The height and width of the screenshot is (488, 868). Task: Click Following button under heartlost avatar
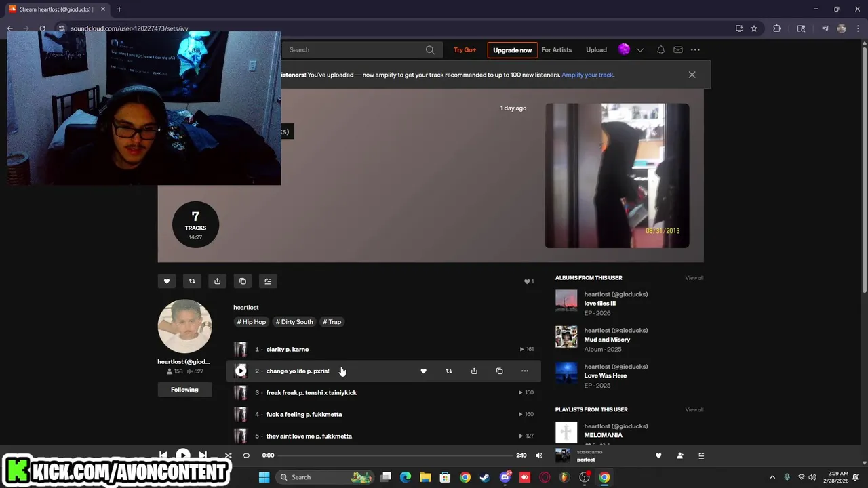pyautogui.click(x=184, y=390)
